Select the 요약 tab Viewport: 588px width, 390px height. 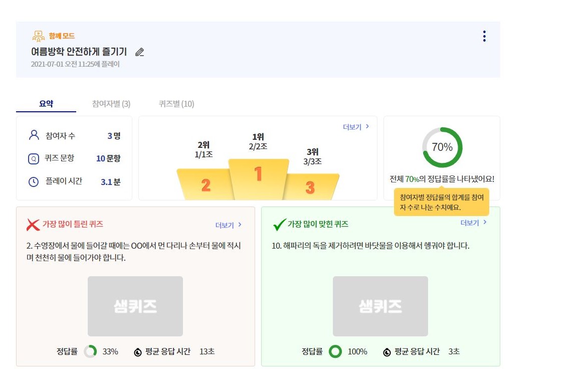tap(46, 104)
